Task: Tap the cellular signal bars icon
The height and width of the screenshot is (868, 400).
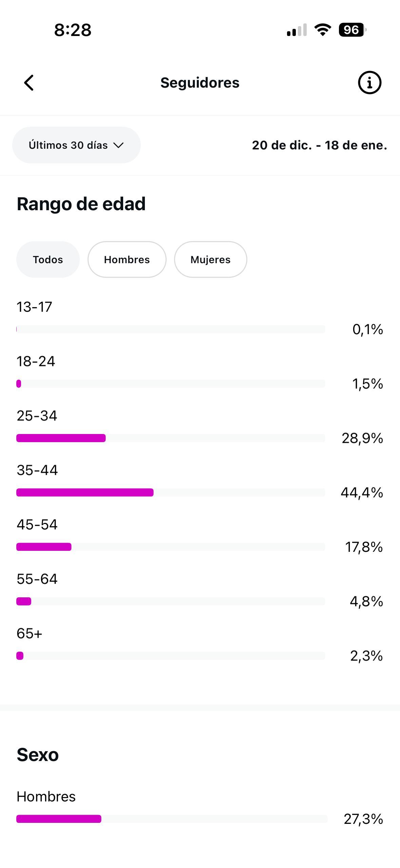Action: [297, 30]
